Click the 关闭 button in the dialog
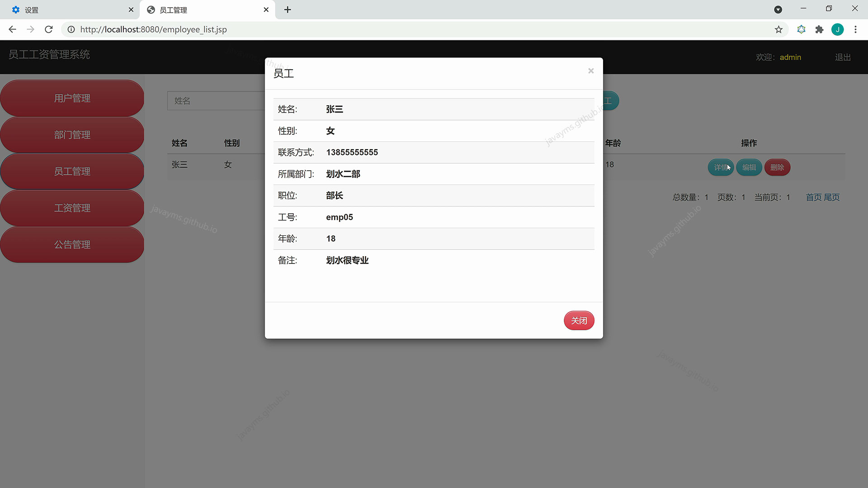868x488 pixels. click(579, 320)
